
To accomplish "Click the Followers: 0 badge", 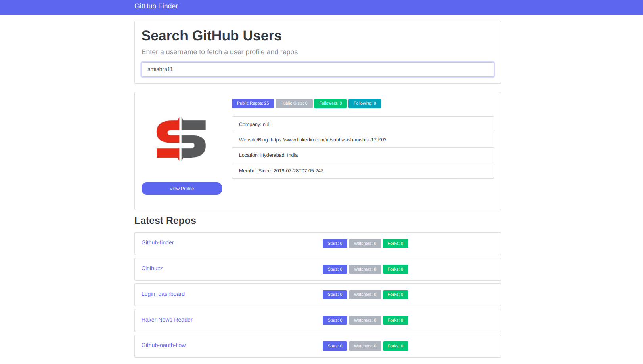I will (330, 103).
